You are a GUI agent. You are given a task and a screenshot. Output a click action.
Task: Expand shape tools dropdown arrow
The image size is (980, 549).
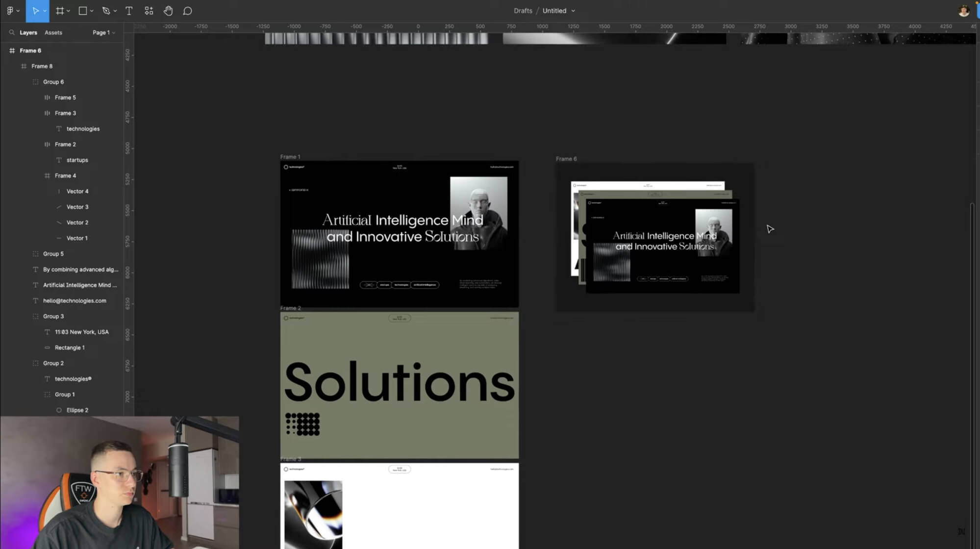point(92,11)
